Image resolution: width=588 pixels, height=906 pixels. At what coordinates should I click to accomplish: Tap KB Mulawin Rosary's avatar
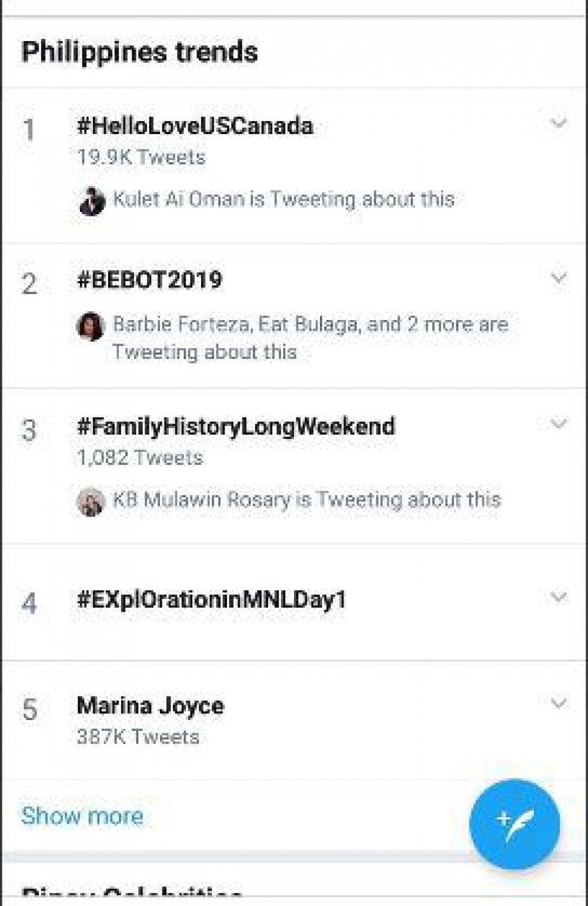pos(91,501)
